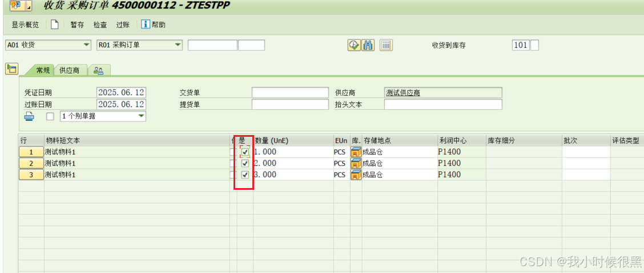Uncheck the item OK checkbox for row 1
Image resolution: width=644 pixels, height=273 pixels.
coord(245,152)
